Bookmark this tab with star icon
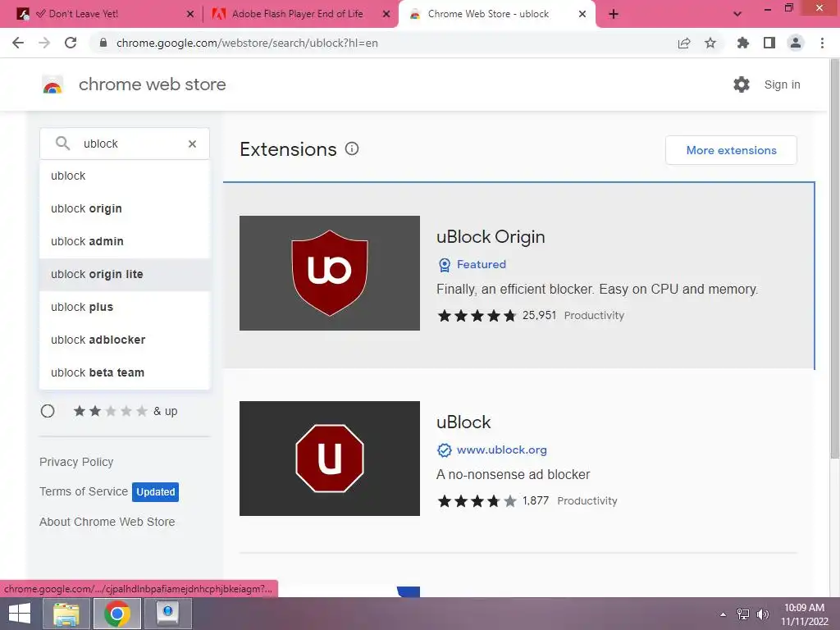Viewport: 840px width, 630px height. coord(710,43)
